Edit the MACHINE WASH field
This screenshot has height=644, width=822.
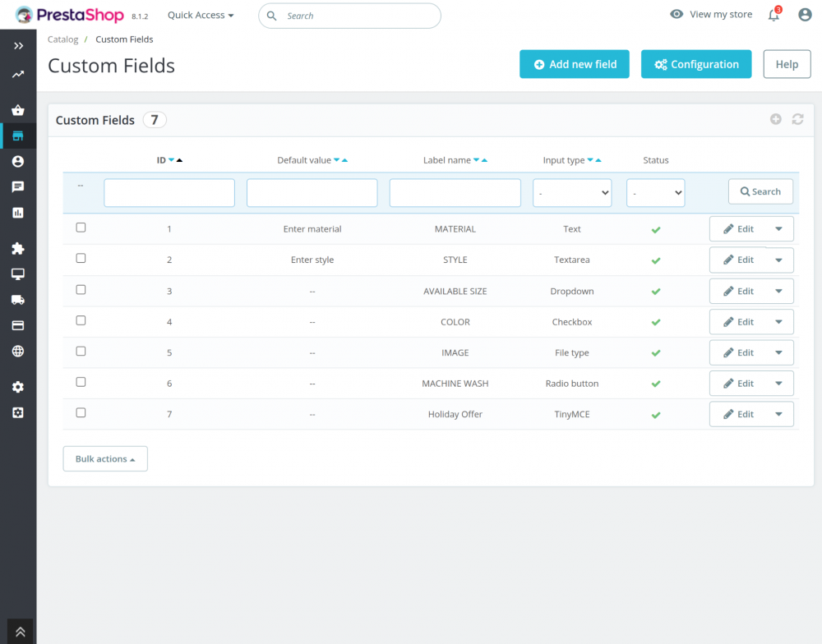(738, 384)
